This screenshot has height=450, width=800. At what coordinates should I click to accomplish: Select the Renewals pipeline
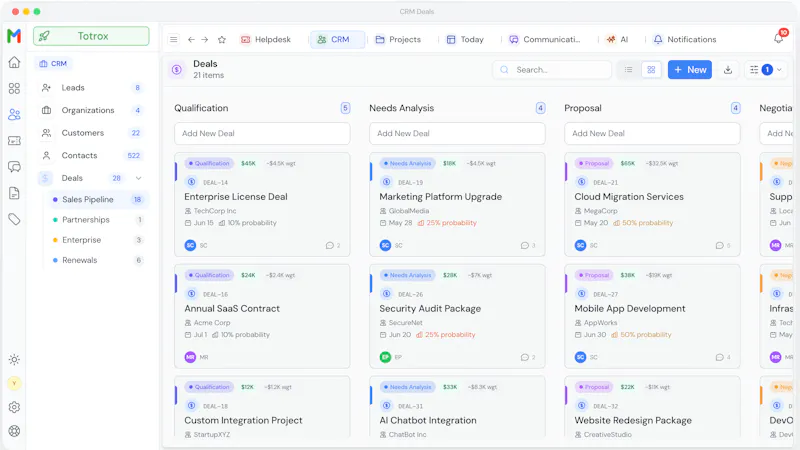click(x=97, y=260)
